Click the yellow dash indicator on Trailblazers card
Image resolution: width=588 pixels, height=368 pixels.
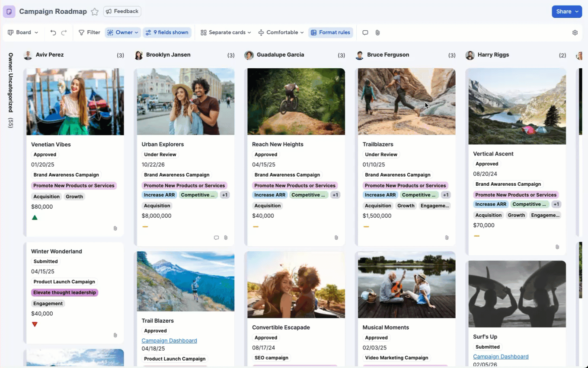366,227
